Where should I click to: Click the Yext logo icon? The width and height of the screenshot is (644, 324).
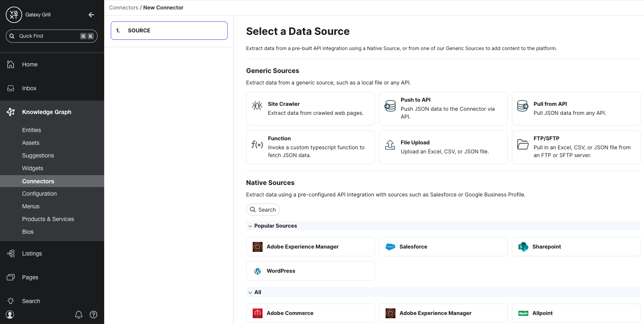(x=14, y=15)
